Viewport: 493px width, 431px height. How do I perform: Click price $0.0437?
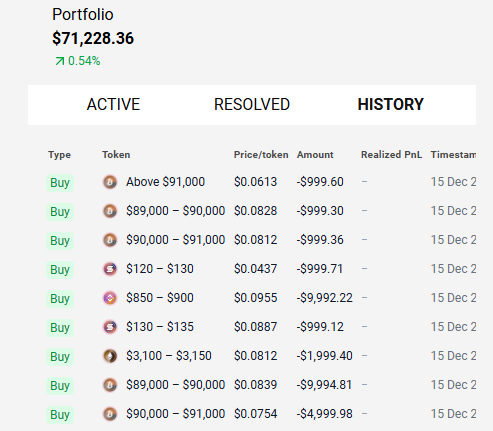pyautogui.click(x=255, y=269)
